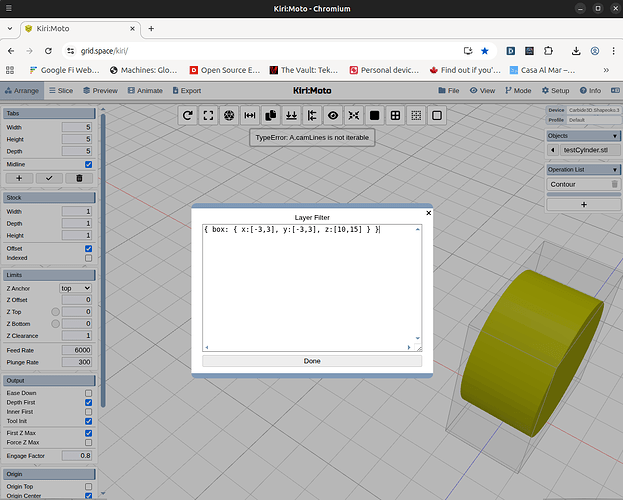Open the Z Anchor dropdown
Image resolution: width=623 pixels, height=500 pixels.
point(76,288)
